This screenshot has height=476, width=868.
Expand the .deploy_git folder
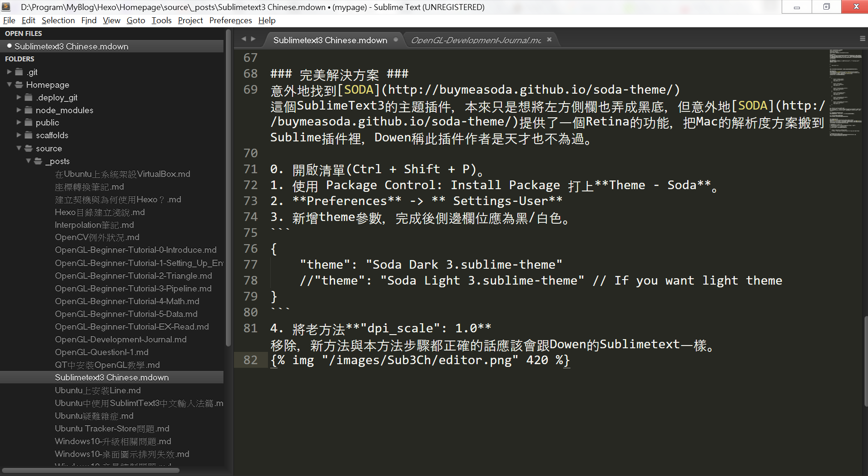click(x=19, y=97)
